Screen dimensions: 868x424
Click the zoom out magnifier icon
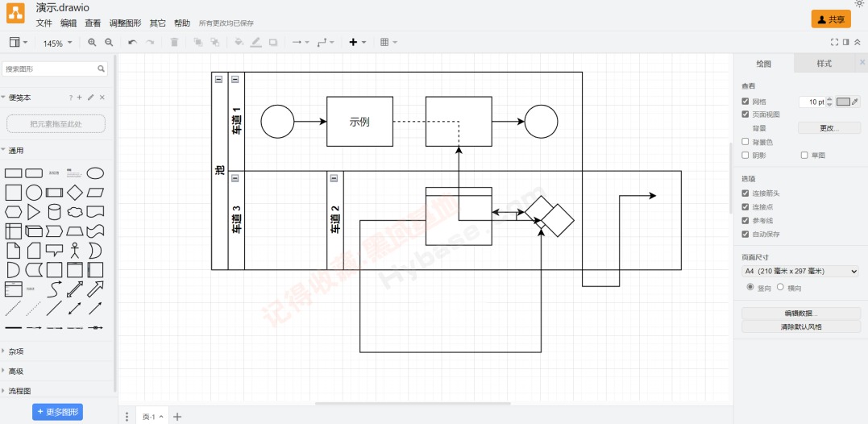click(x=109, y=43)
